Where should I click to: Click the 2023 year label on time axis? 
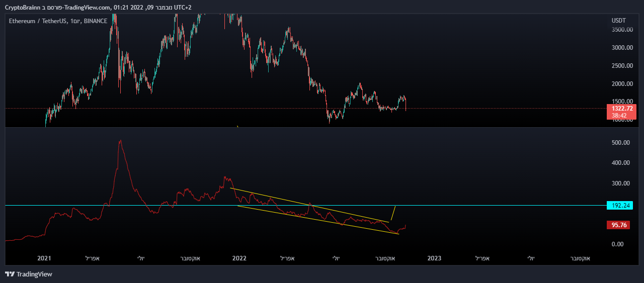coord(434,258)
